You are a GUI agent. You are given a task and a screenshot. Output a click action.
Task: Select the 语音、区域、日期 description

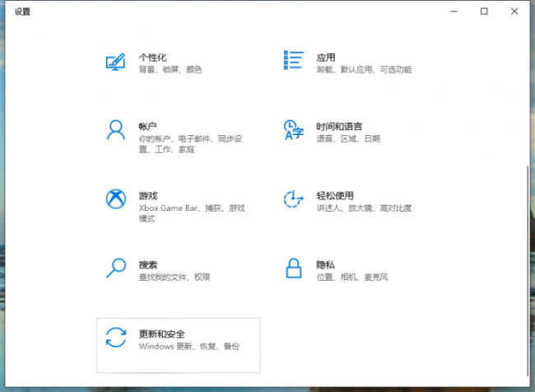(348, 138)
